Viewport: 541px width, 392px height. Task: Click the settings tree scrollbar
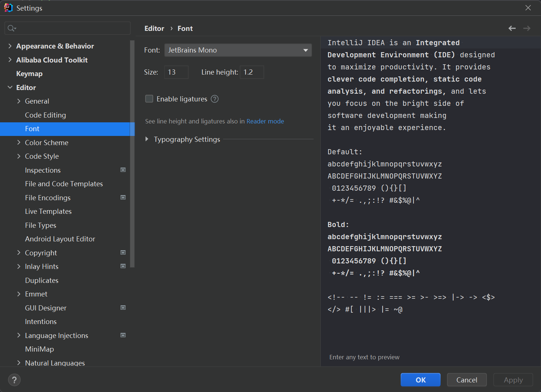click(x=132, y=154)
